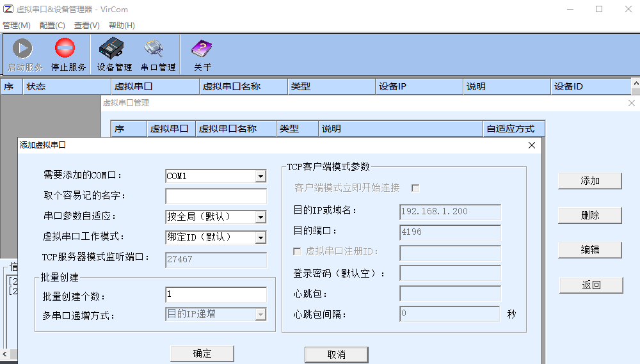Click the 设备IP column header
Screen dimensions: 640x364
[x=419, y=86]
